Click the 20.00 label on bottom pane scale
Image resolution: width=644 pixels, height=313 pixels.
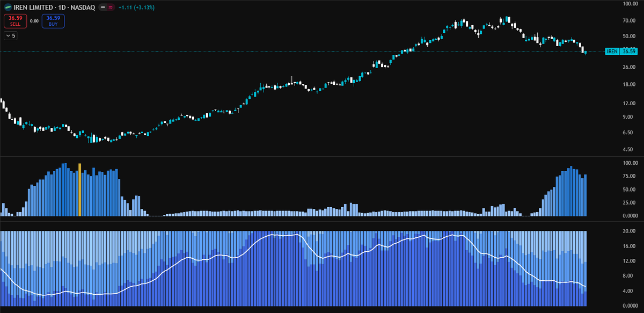(x=630, y=231)
